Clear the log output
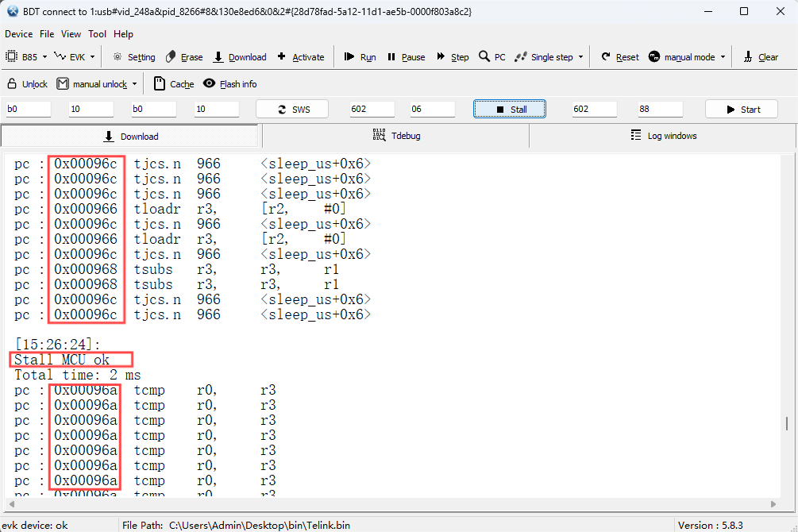 [x=748, y=57]
